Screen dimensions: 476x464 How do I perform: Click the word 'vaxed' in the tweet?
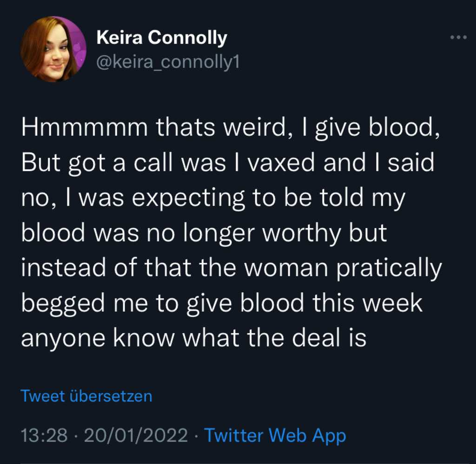click(281, 163)
